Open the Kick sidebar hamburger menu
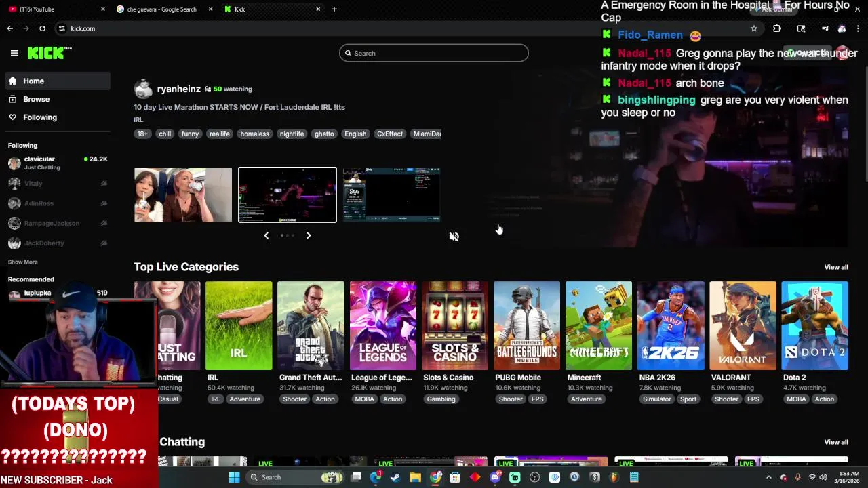Viewport: 868px width, 488px height. click(x=14, y=53)
